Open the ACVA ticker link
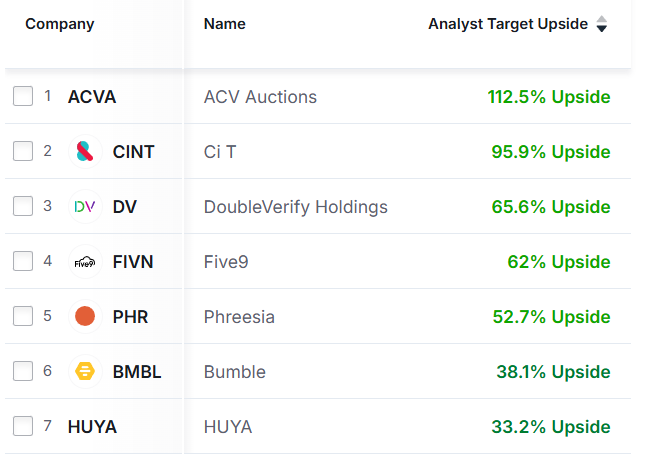The width and height of the screenshot is (647, 457). (92, 97)
